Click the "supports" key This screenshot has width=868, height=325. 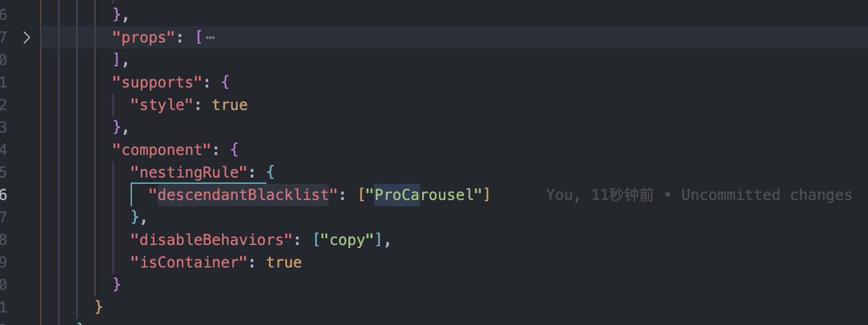(157, 82)
